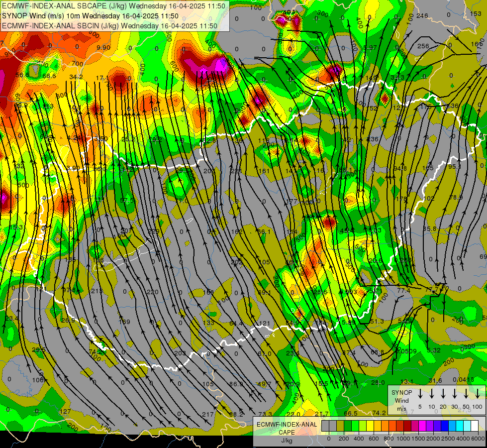Click the 'SYNOP Wind m/s' legend title

tap(401, 401)
